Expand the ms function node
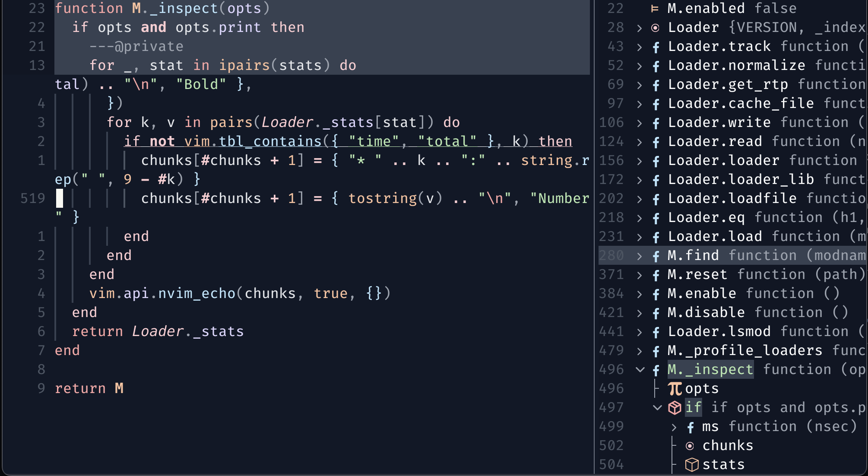Image resolution: width=868 pixels, height=476 pixels. 674,426
